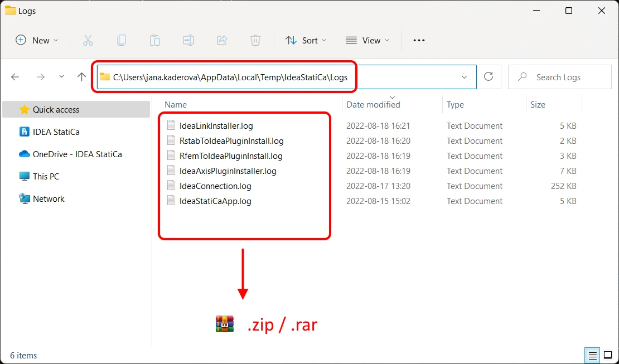The image size is (619, 364).
Task: Click the Share icon in toolbar
Action: [223, 40]
